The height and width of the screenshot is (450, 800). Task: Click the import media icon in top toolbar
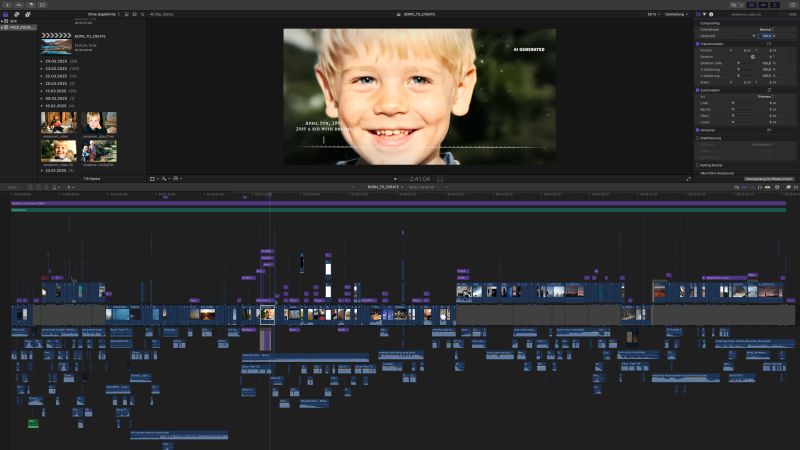tap(7, 5)
